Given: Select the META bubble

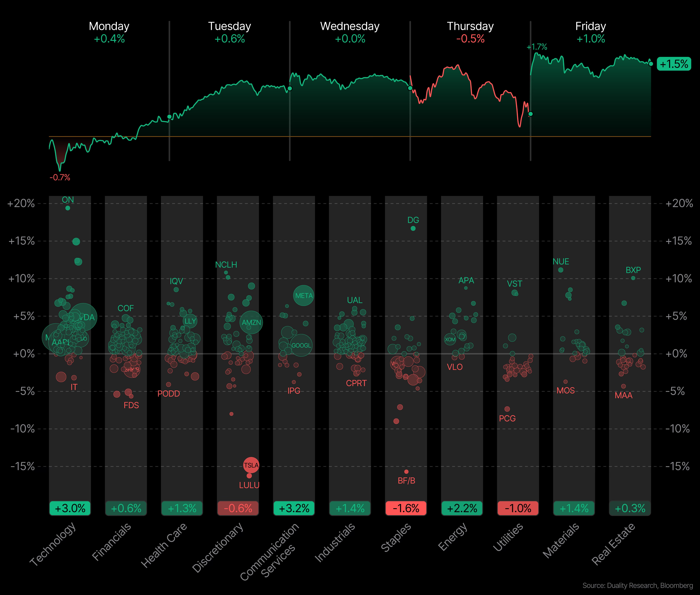Looking at the screenshot, I should pyautogui.click(x=304, y=295).
